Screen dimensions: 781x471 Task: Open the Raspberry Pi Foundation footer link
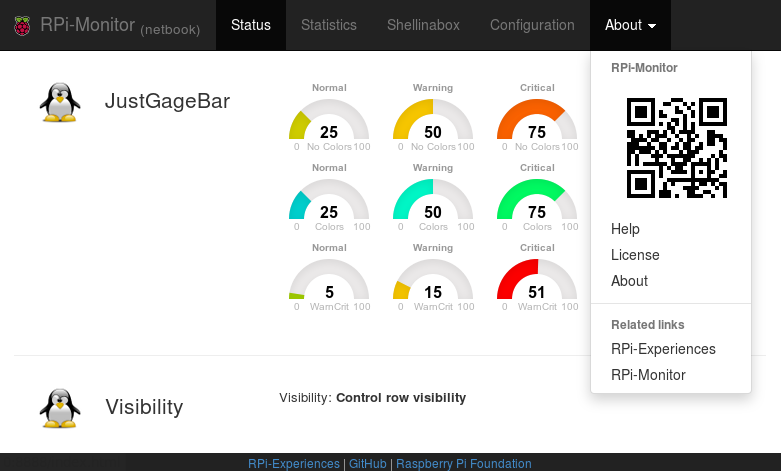tap(464, 464)
